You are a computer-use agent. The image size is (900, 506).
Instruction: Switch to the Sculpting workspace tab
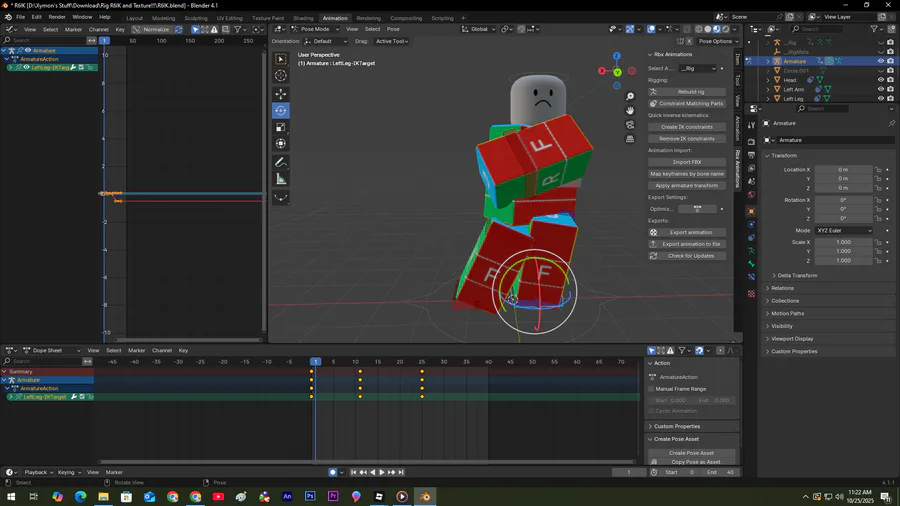point(195,18)
